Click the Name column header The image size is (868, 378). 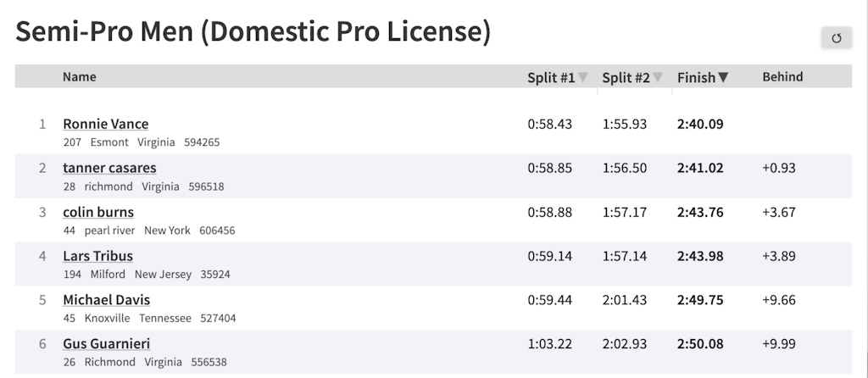(x=79, y=77)
